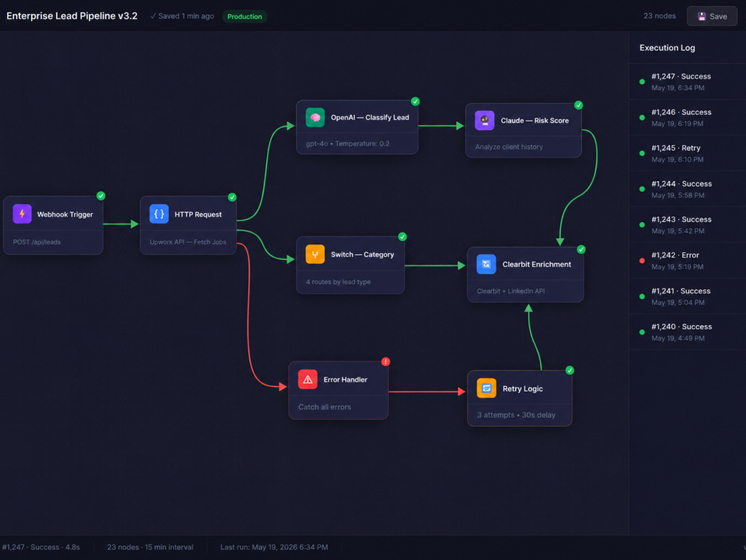This screenshot has height=560, width=746.
Task: Open execution #1,240 Success log entry
Action: click(x=688, y=332)
